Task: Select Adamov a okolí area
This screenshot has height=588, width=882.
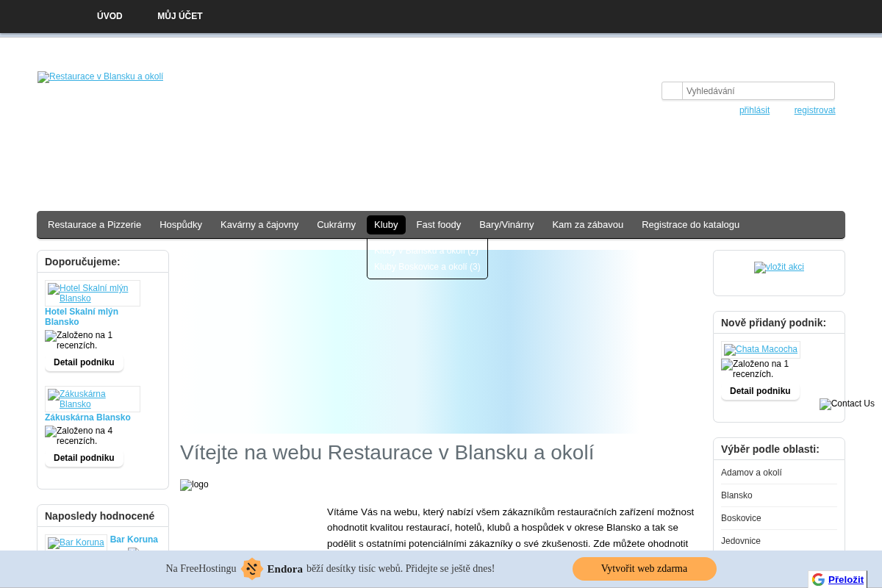Action: (x=779, y=473)
